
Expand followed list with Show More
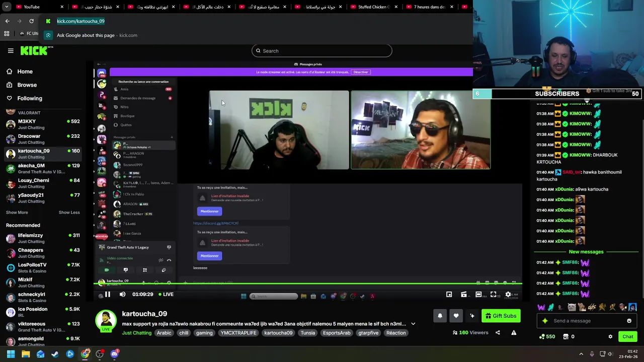pyautogui.click(x=17, y=212)
